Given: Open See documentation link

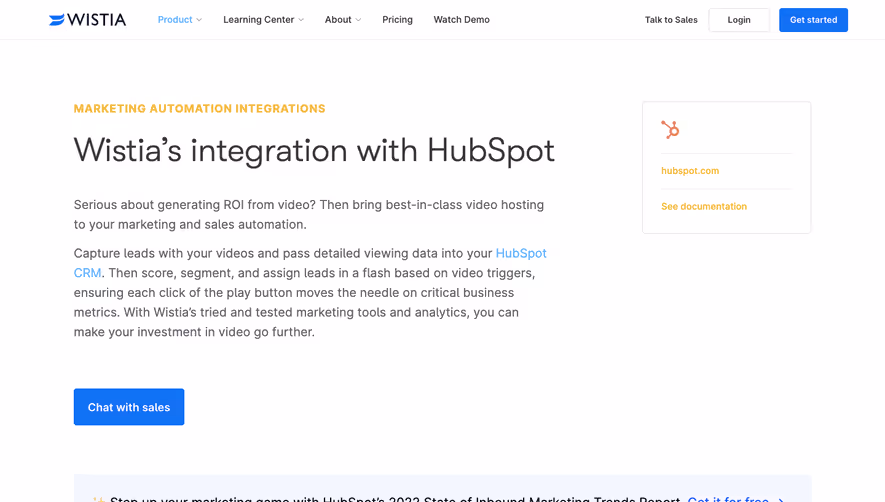Looking at the screenshot, I should click(x=704, y=206).
